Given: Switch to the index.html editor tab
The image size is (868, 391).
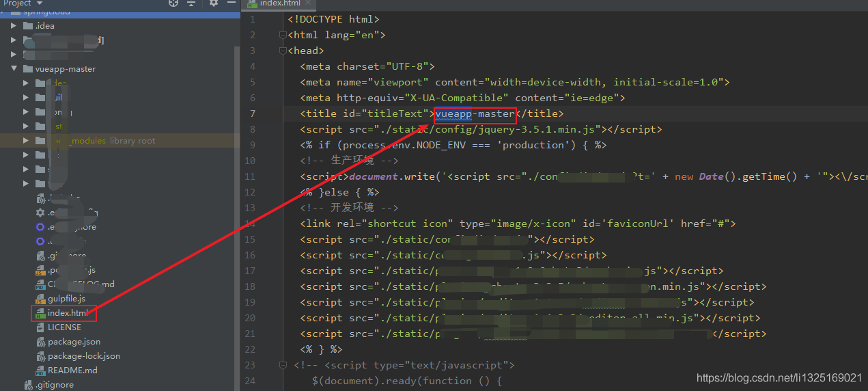Looking at the screenshot, I should click(279, 3).
